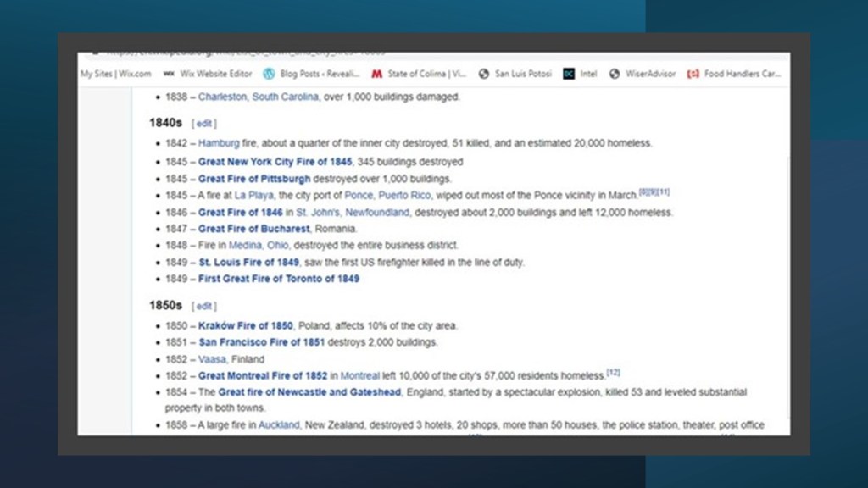Edit the 1850s section
The height and width of the screenshot is (488, 868).
point(204,306)
